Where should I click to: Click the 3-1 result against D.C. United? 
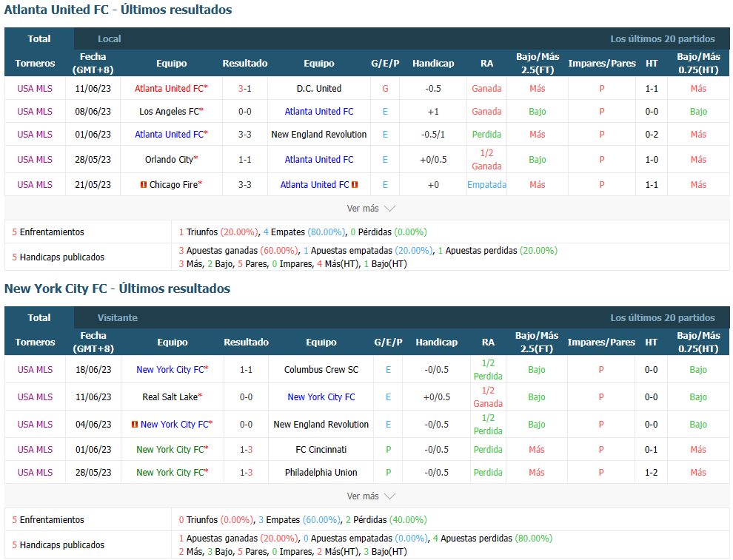click(245, 89)
